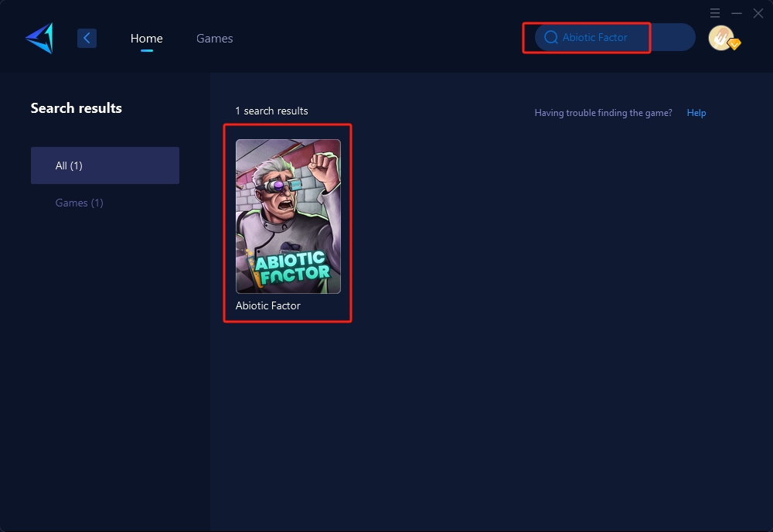The height and width of the screenshot is (532, 773).
Task: Click 'Having trouble finding the game?' text
Action: click(603, 113)
